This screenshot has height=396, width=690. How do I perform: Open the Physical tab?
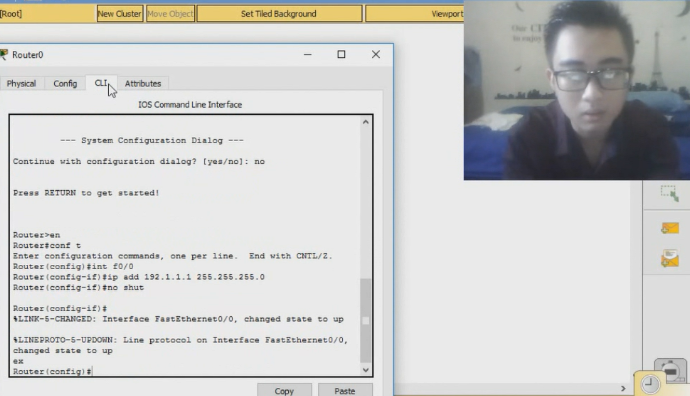[22, 83]
